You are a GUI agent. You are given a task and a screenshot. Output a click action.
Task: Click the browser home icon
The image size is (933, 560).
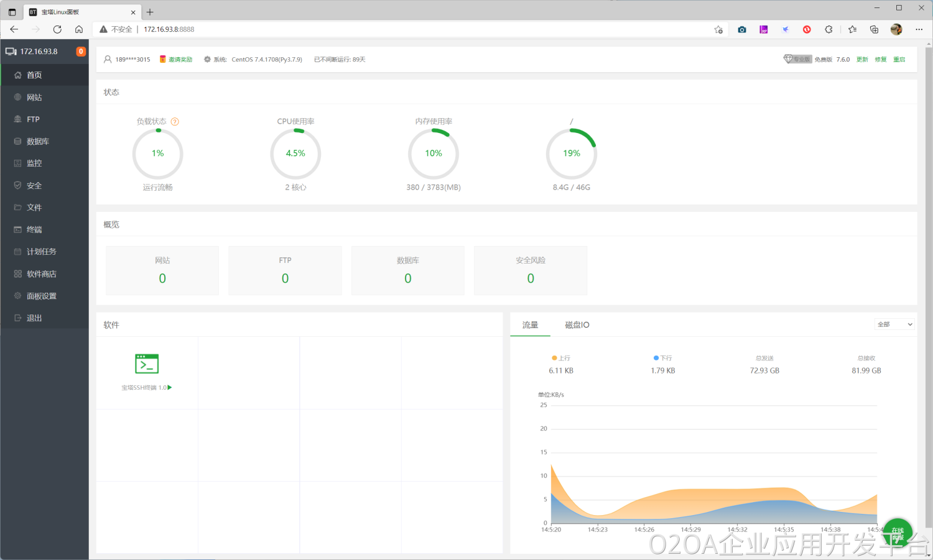coord(79,29)
